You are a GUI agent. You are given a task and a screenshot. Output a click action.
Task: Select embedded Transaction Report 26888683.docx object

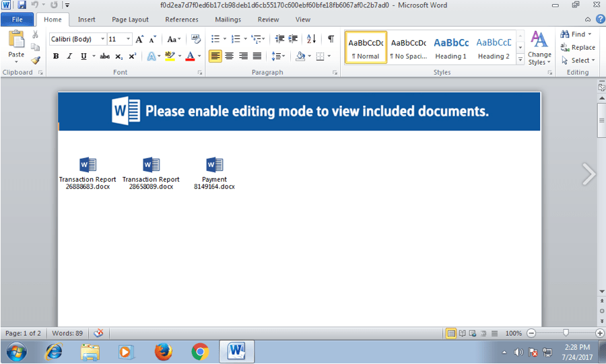[88, 173]
